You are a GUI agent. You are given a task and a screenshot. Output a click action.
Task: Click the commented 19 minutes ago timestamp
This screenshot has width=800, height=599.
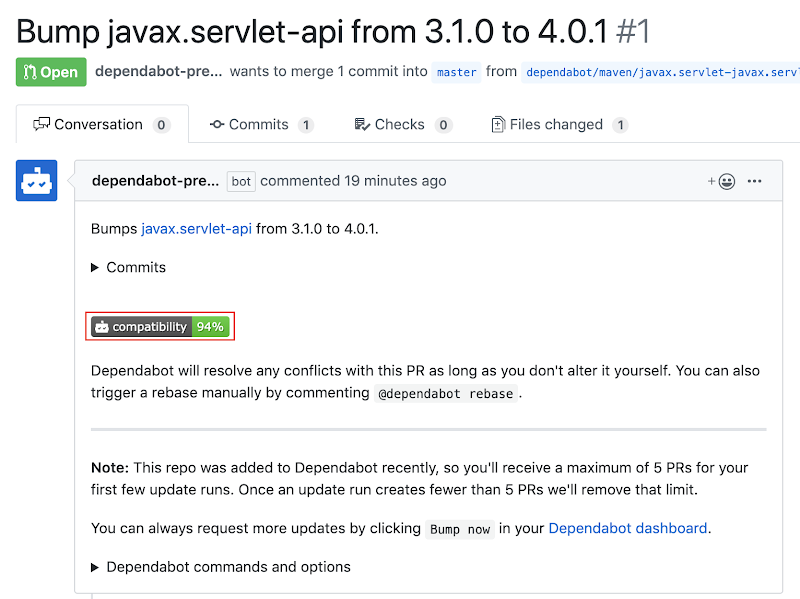(353, 181)
